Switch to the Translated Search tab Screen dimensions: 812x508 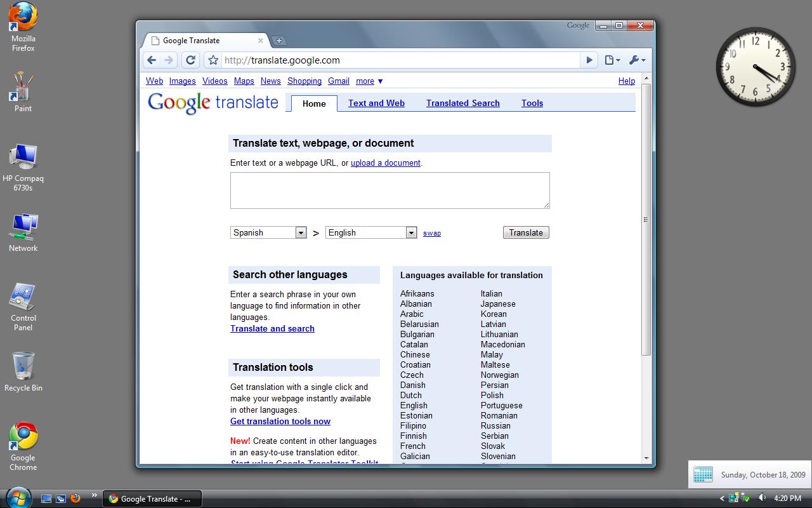[x=462, y=104]
